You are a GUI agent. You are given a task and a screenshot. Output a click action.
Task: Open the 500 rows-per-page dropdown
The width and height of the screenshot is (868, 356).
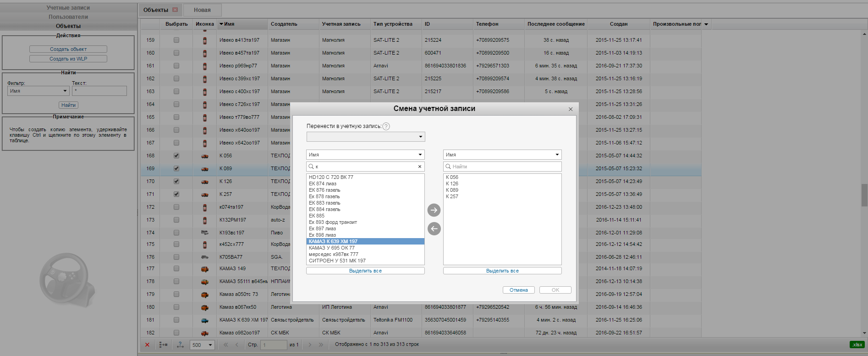click(x=202, y=345)
